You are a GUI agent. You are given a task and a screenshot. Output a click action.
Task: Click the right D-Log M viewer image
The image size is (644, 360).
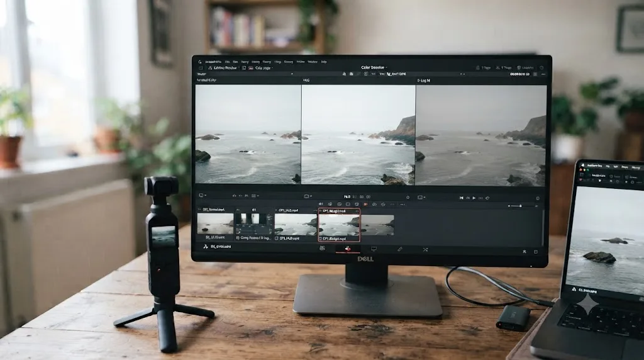[x=481, y=135]
